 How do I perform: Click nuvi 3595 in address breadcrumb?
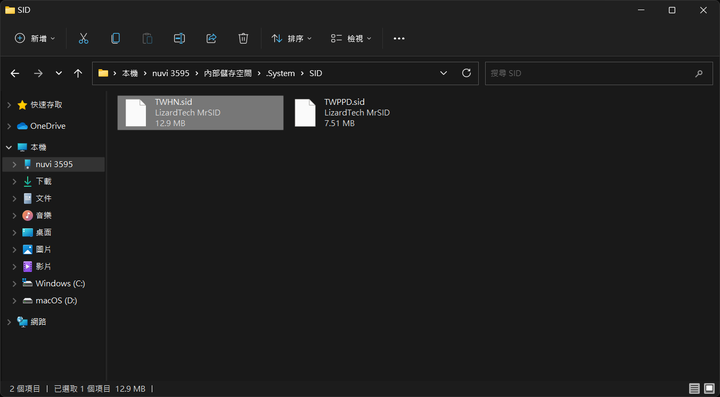click(x=171, y=73)
